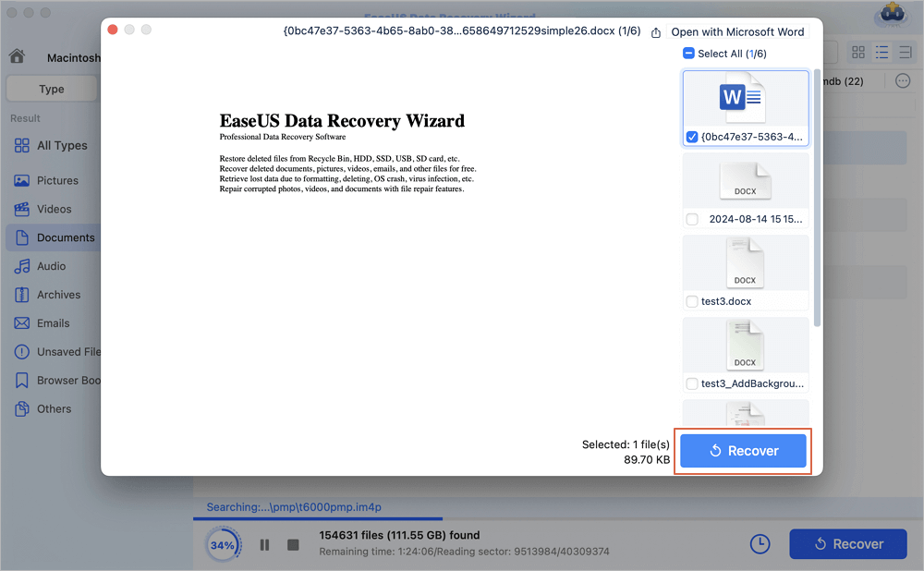
Task: Pause the ongoing scan
Action: pos(264,545)
